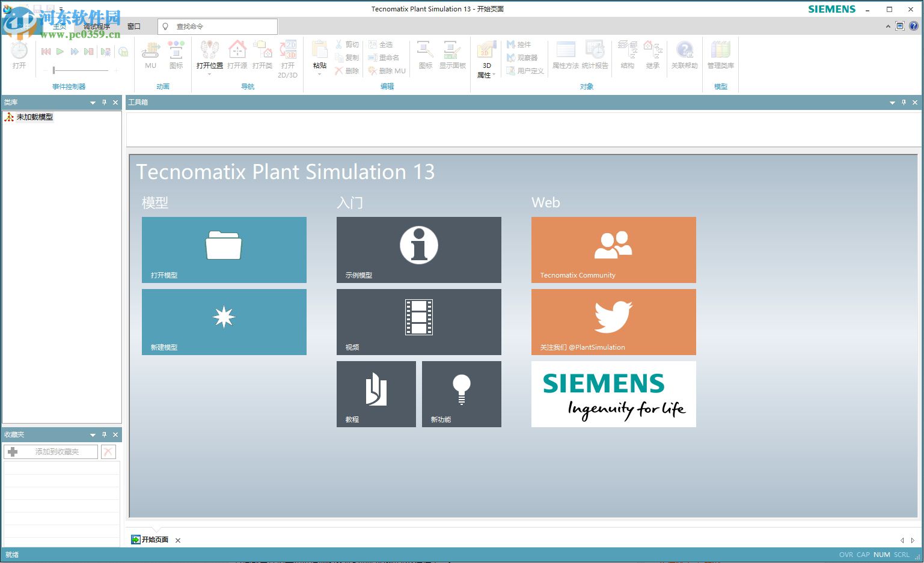
Task: Click the 控件 controls button
Action: [x=519, y=44]
